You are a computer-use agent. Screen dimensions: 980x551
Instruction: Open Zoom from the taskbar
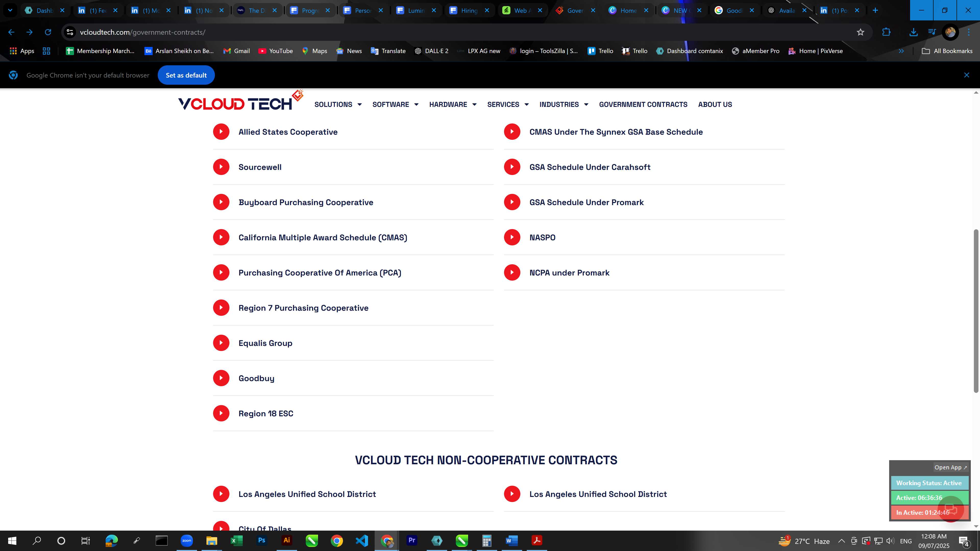186,540
